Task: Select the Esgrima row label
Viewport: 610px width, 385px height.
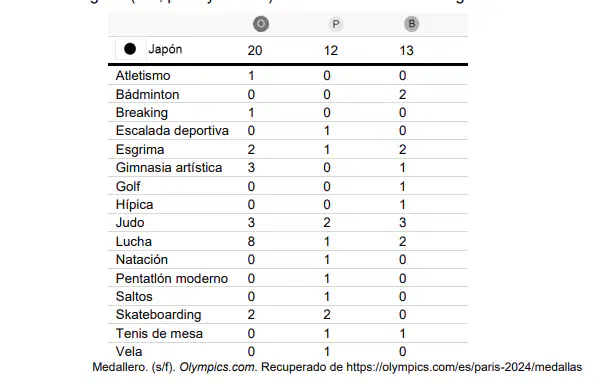Action: pos(140,150)
